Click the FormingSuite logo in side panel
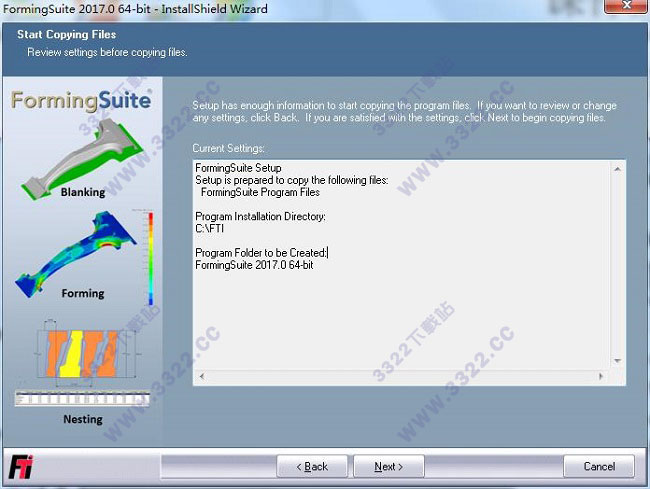 pyautogui.click(x=81, y=100)
